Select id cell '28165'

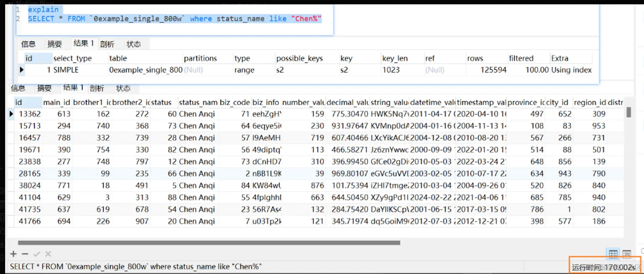coord(30,174)
